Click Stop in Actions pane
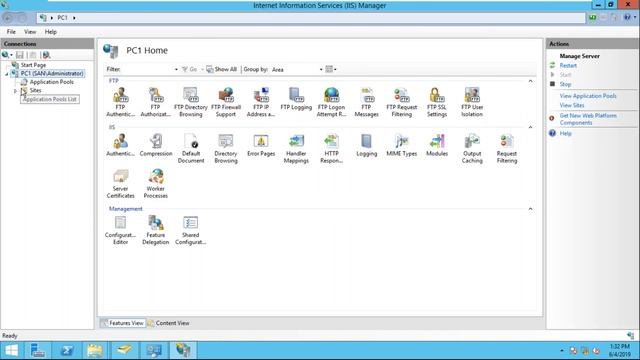This screenshot has width=640, height=360. 565,84
